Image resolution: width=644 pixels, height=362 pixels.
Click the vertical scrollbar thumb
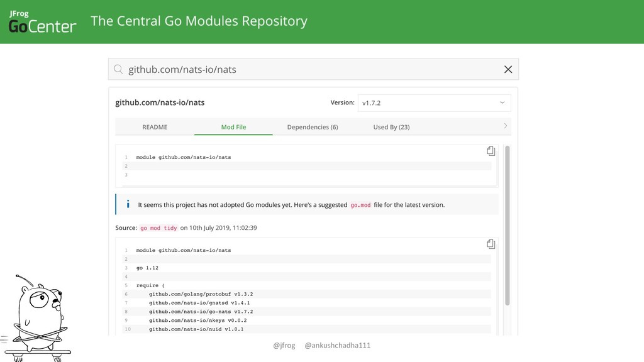[x=508, y=226]
